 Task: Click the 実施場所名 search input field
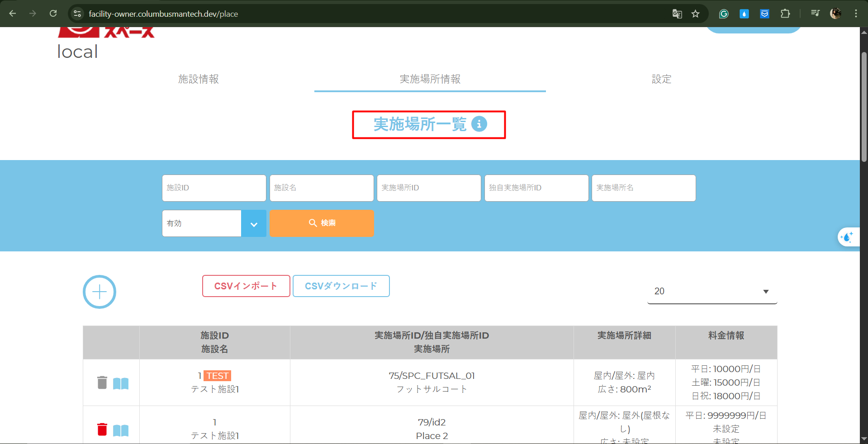(x=643, y=188)
